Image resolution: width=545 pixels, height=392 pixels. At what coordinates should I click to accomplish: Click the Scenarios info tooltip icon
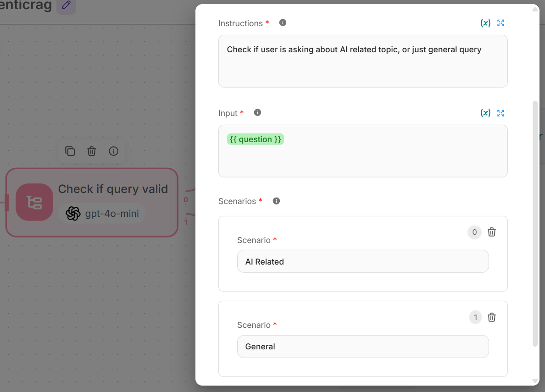pyautogui.click(x=276, y=201)
